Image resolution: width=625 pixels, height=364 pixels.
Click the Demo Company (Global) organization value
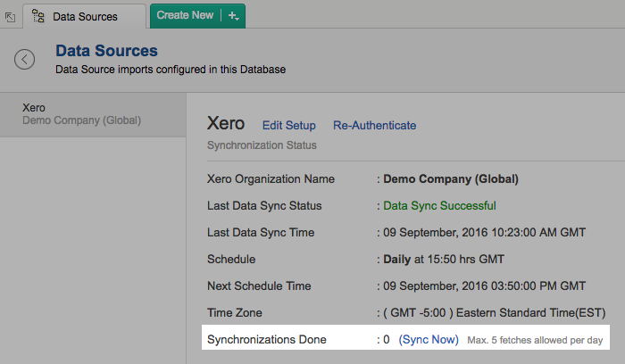[451, 178]
